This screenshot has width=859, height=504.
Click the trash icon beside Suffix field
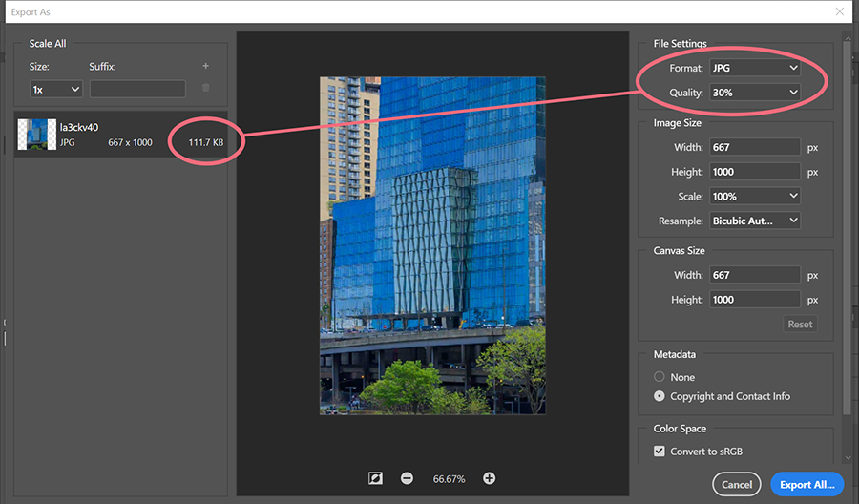tap(205, 88)
